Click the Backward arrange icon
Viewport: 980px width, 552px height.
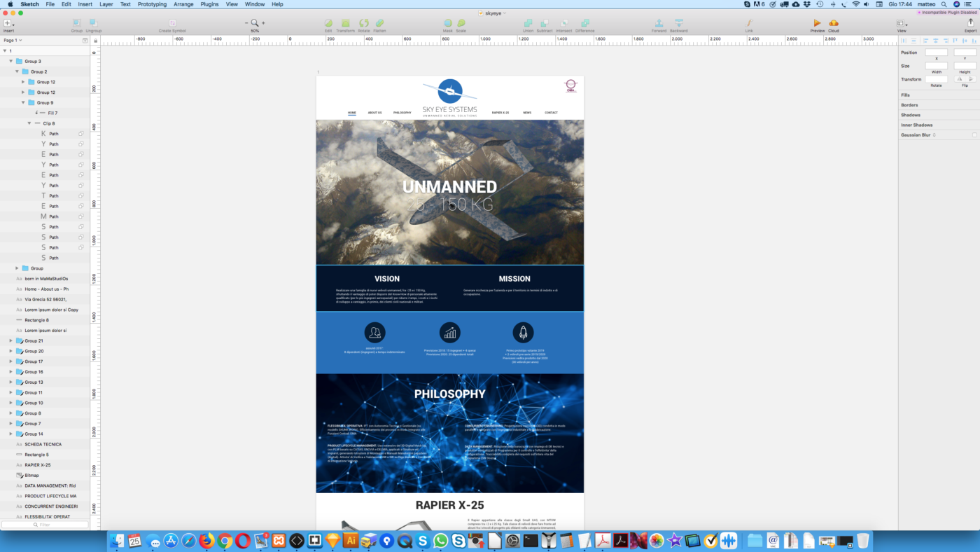pyautogui.click(x=678, y=23)
